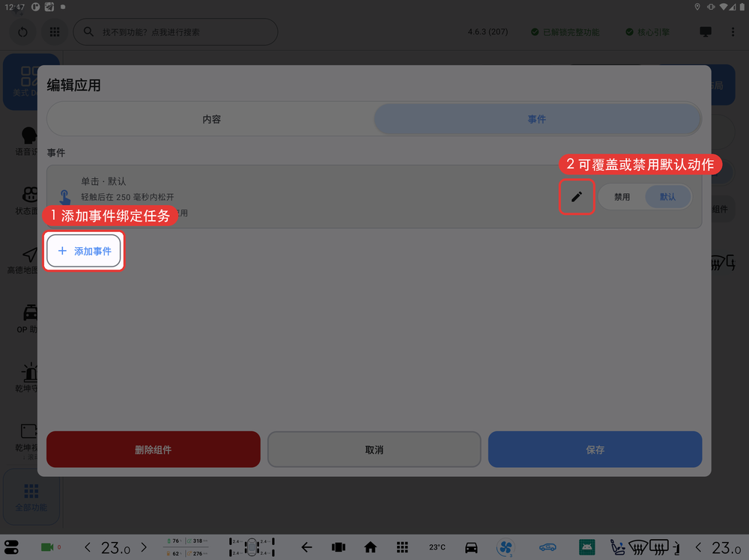
Task: Click the version text 4.6.3 (207)
Action: point(488,32)
